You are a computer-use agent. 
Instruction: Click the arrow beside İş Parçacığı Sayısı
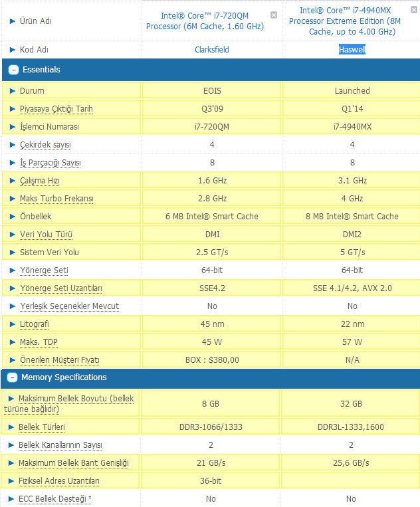tap(12, 163)
